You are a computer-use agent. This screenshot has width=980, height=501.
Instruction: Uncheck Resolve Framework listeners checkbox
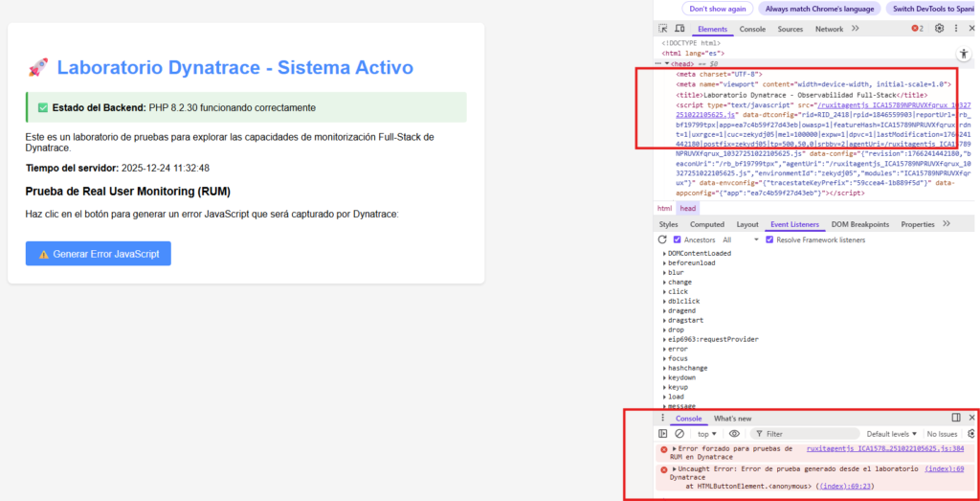770,239
